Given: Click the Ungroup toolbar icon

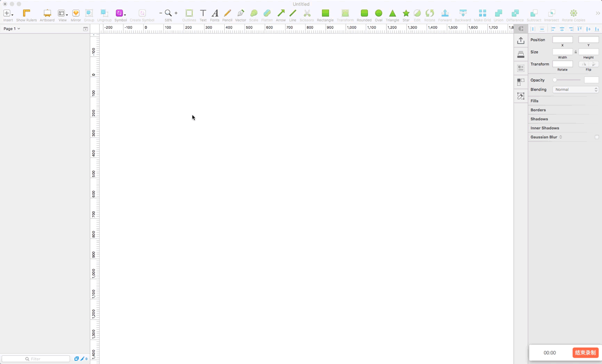Looking at the screenshot, I should tap(104, 13).
